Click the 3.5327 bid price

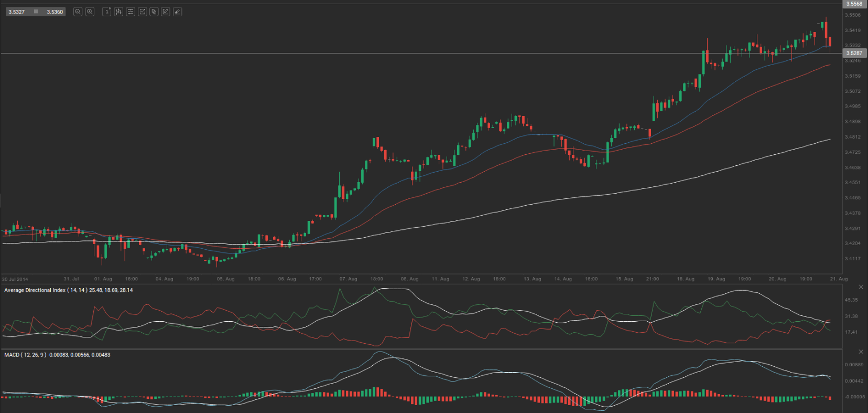(17, 12)
